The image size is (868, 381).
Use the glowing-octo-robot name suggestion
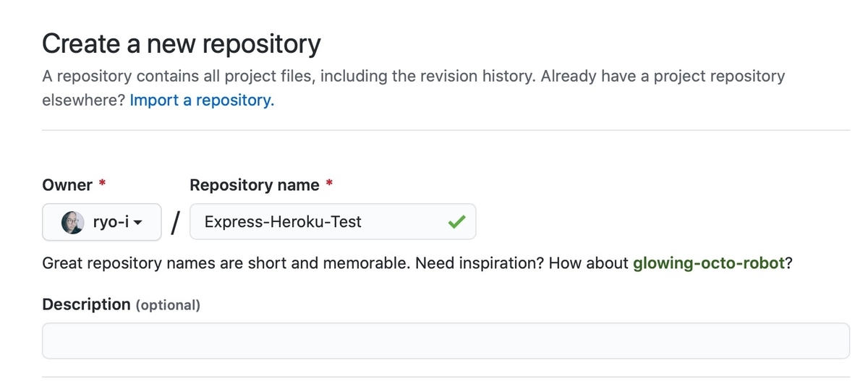(709, 263)
